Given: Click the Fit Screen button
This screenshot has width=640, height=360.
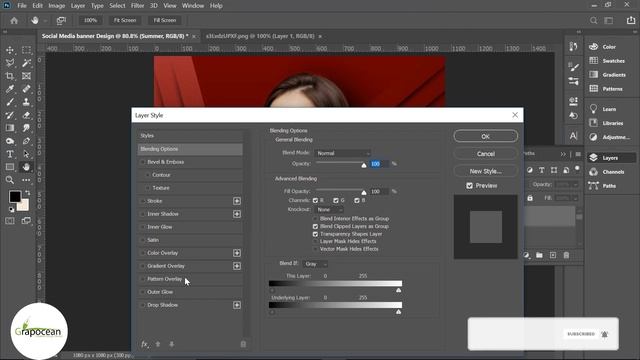Looking at the screenshot, I should coord(125,20).
